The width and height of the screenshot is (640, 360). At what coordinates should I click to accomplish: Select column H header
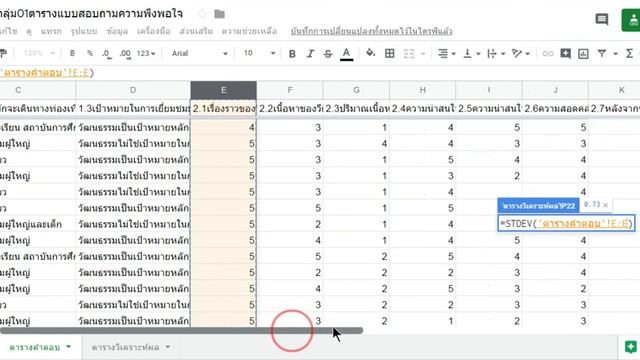[x=422, y=90]
